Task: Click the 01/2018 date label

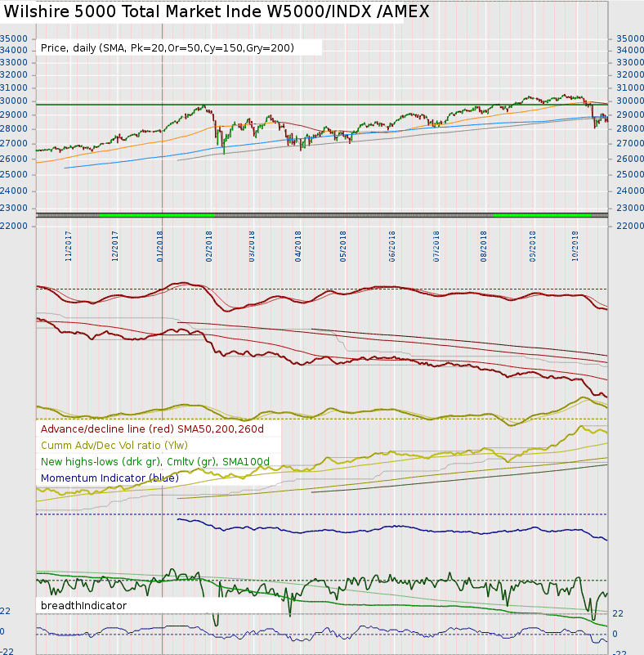Action: click(159, 246)
